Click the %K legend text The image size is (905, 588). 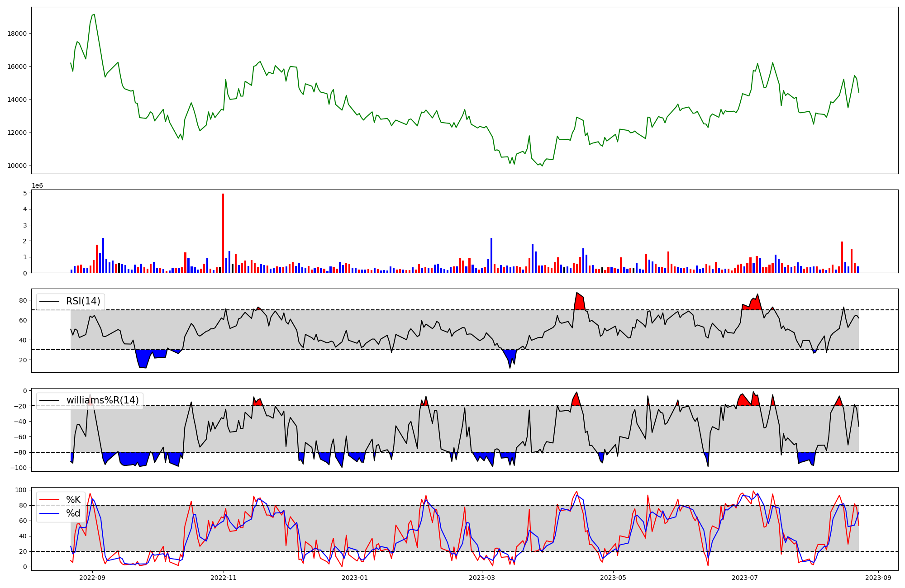click(x=73, y=499)
